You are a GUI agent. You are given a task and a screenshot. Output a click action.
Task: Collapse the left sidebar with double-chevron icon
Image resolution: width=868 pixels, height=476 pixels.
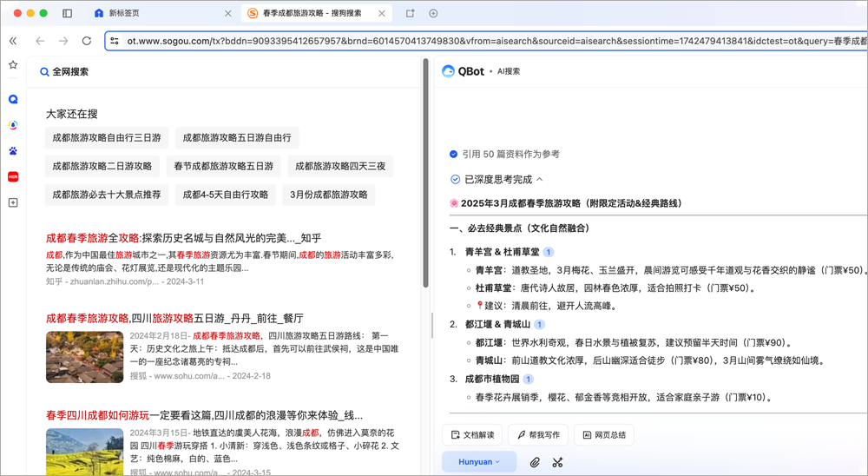pos(13,41)
